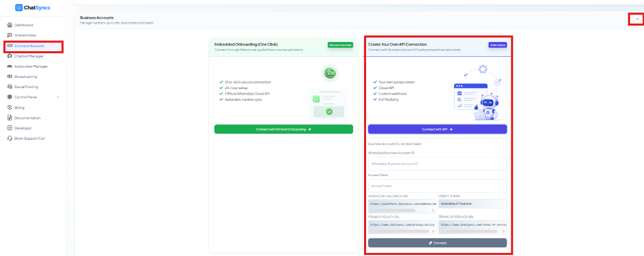Click the Billing icon
644x256 pixels.
[x=10, y=108]
